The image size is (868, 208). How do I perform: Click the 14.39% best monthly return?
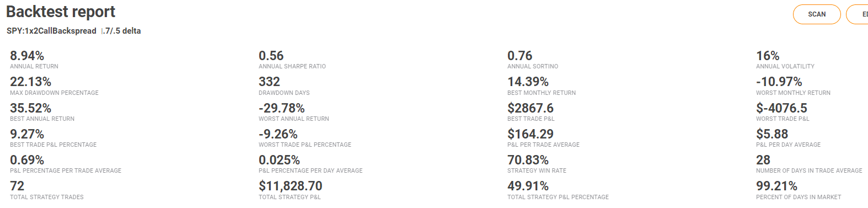[x=528, y=82]
